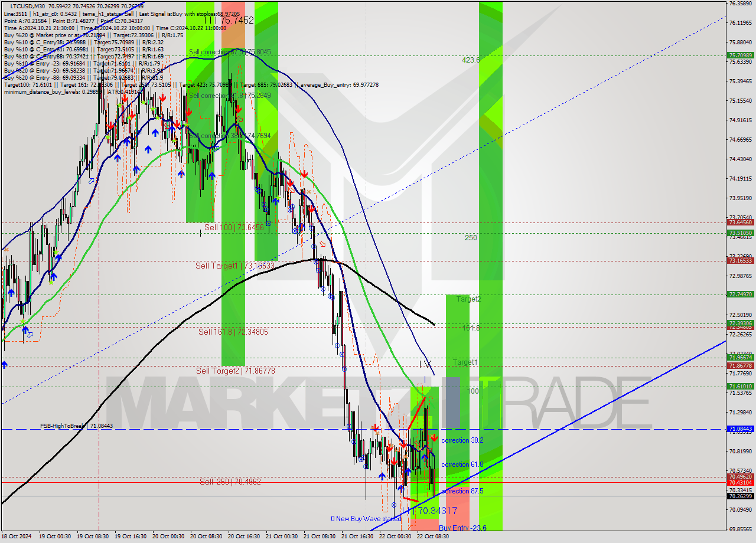Click the 'Time A:2024.10.21 21:30:00' text
This screenshot has width=756, height=543.
(x=40, y=28)
